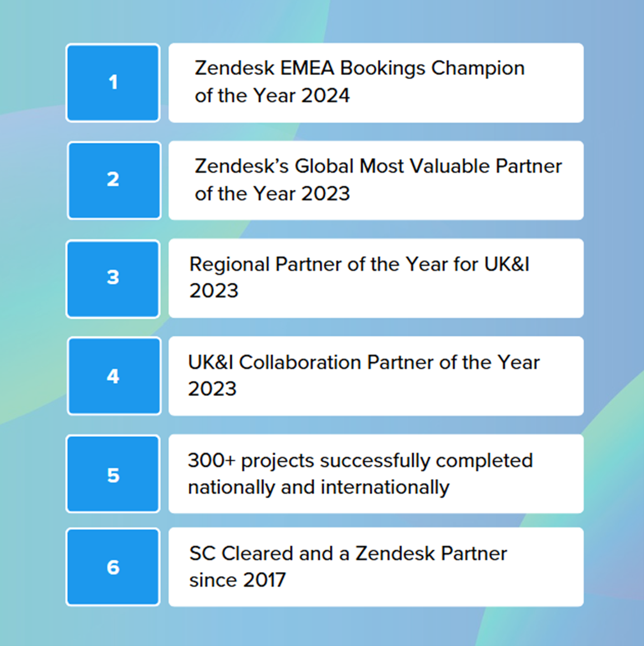This screenshot has height=646, width=644.
Task: Open the UK&I Collaboration Partner card
Action: click(x=376, y=376)
